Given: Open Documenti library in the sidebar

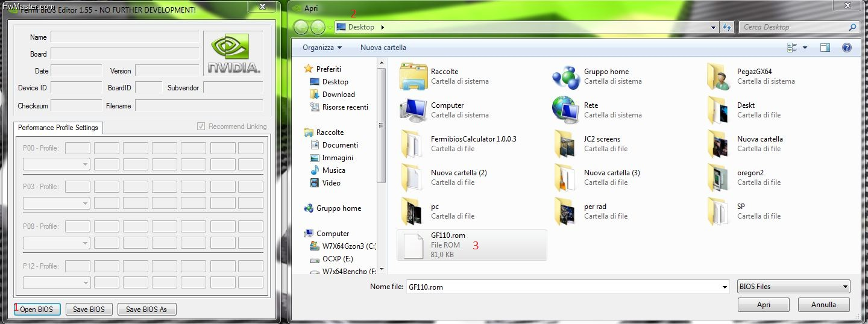Looking at the screenshot, I should pyautogui.click(x=340, y=145).
